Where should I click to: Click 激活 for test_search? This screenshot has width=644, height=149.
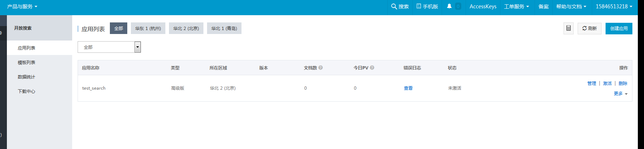click(607, 84)
